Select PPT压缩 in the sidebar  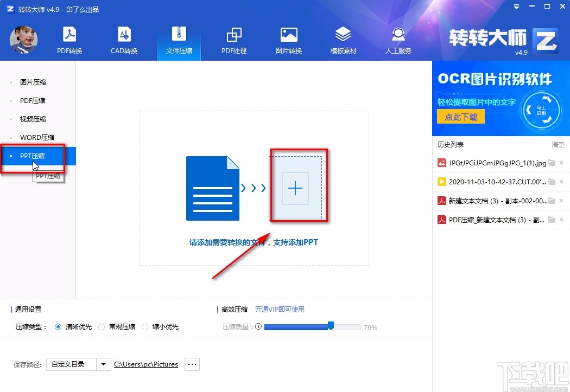(34, 156)
